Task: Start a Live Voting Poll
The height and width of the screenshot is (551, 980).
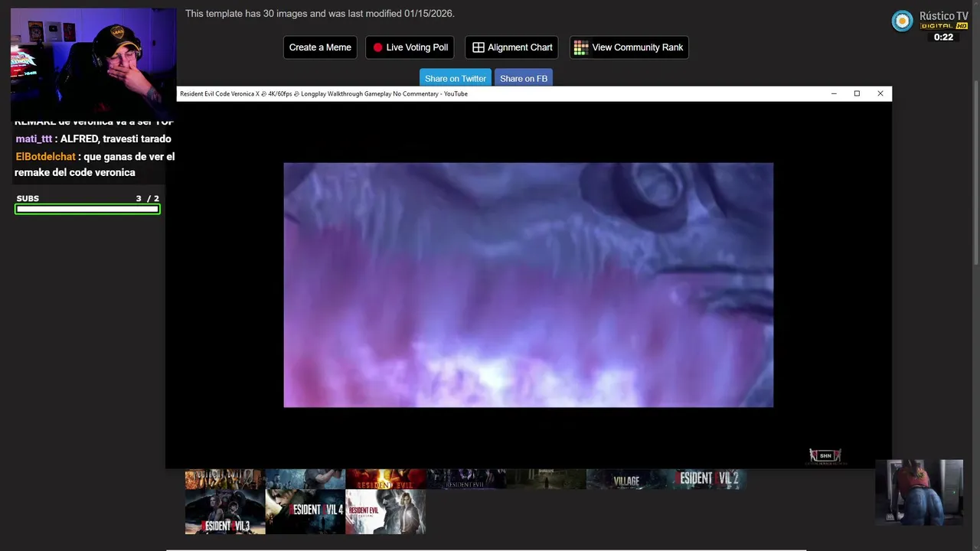Action: [x=410, y=47]
